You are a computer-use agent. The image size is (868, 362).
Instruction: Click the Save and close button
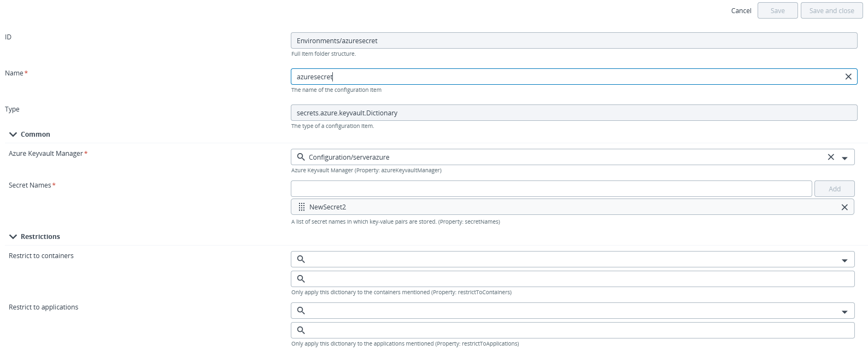(831, 11)
